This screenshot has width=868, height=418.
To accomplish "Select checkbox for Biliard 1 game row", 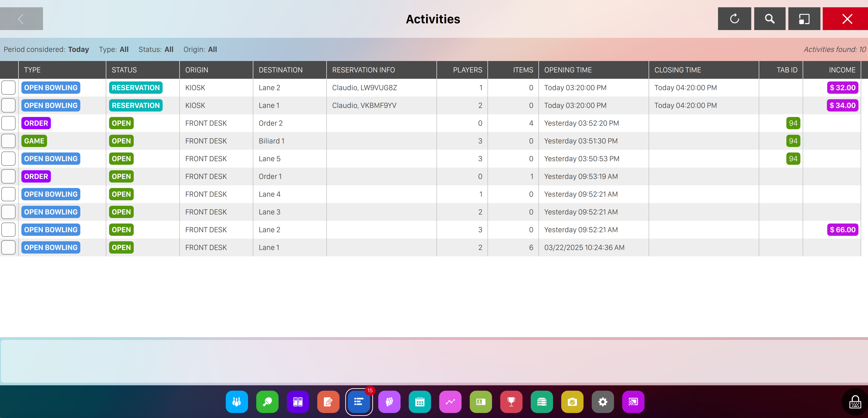I will (8, 141).
